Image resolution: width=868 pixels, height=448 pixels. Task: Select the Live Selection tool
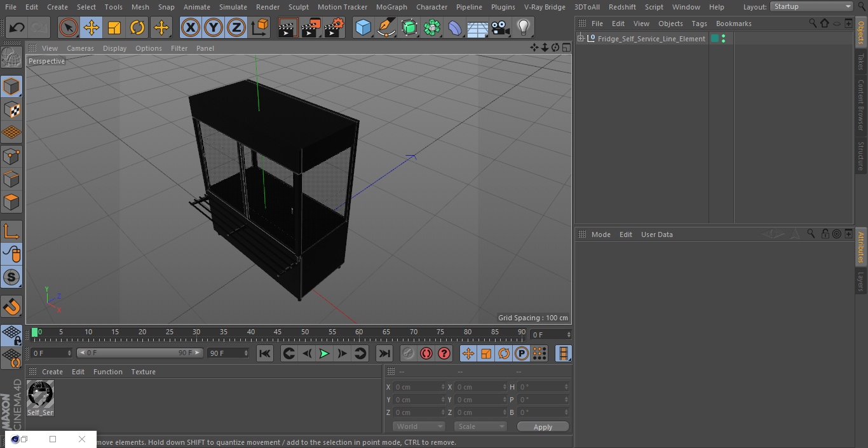[x=68, y=27]
